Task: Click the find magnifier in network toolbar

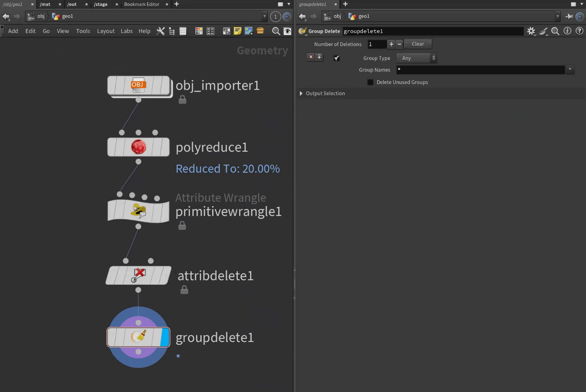Action: click(x=276, y=31)
